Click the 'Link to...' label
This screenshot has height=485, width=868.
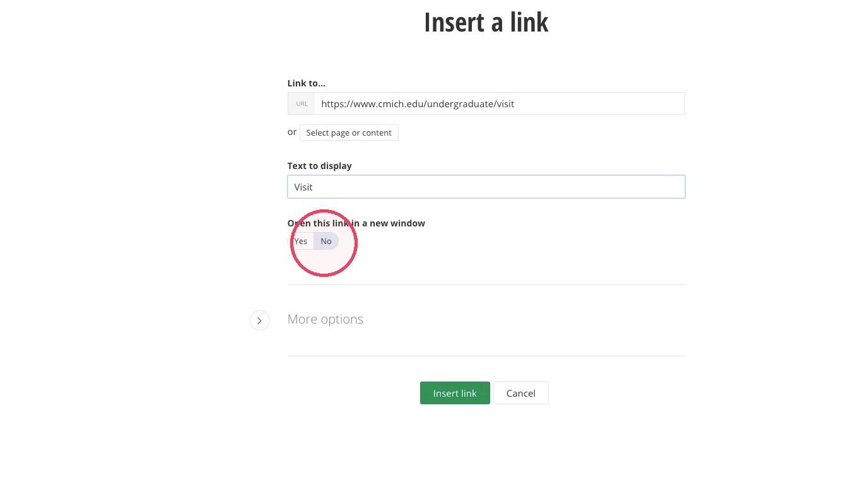click(307, 83)
